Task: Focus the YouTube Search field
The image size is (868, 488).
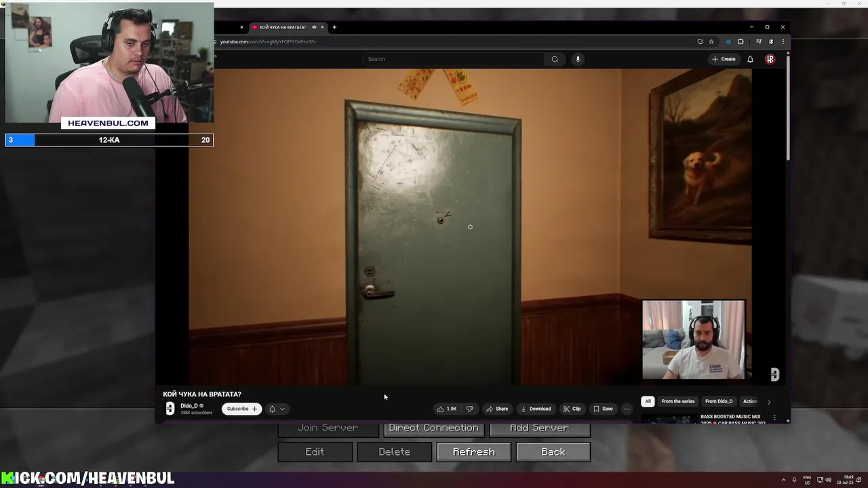Action: click(x=454, y=59)
